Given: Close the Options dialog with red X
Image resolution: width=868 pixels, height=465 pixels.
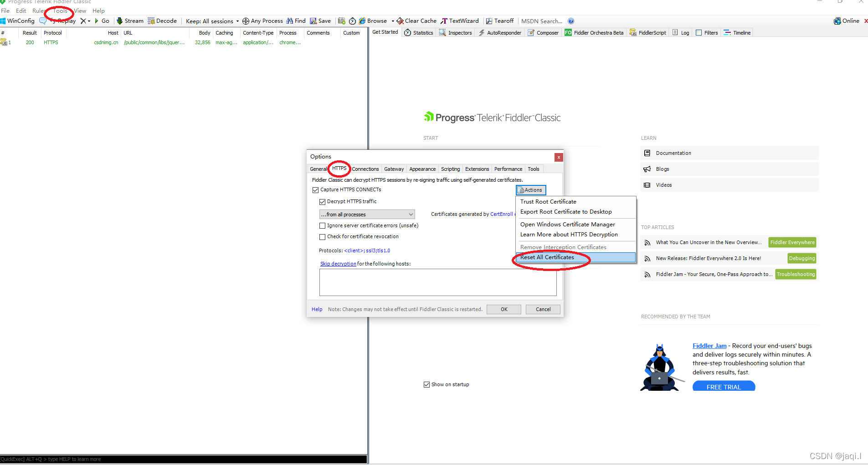Looking at the screenshot, I should [559, 157].
